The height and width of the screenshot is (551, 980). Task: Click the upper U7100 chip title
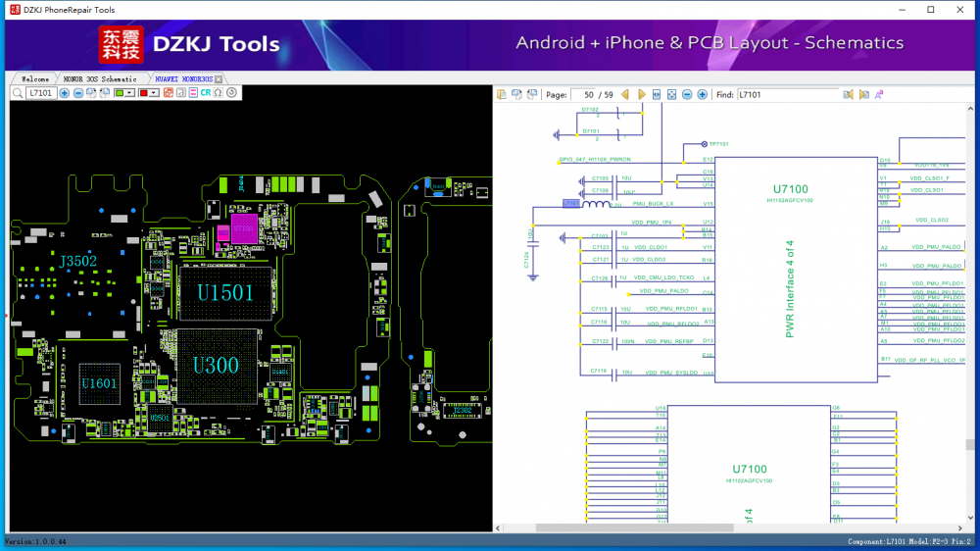(790, 189)
